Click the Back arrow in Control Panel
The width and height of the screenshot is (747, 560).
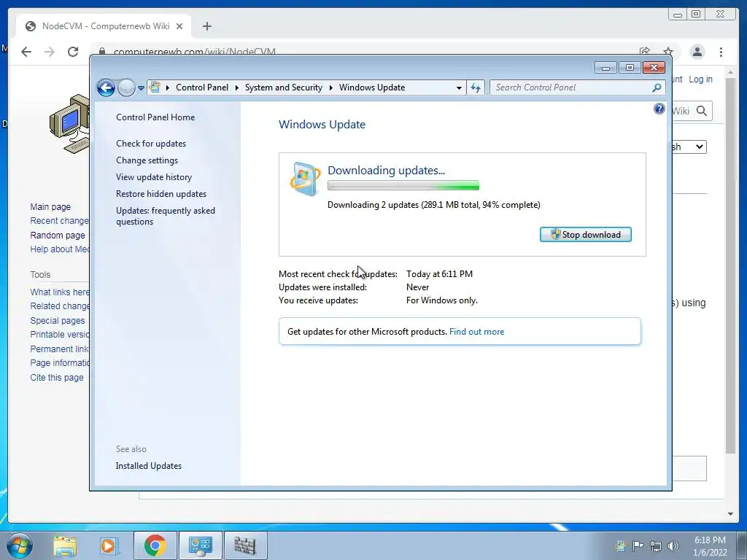tap(106, 87)
